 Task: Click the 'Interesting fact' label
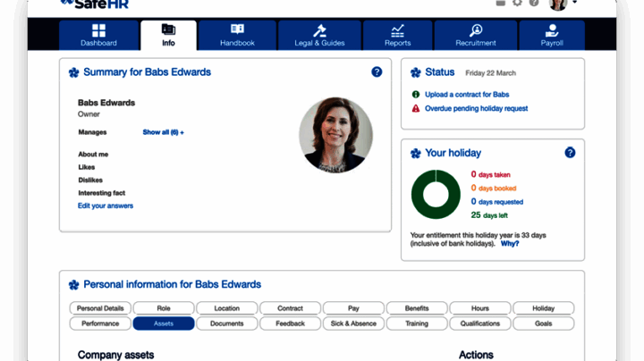click(101, 193)
